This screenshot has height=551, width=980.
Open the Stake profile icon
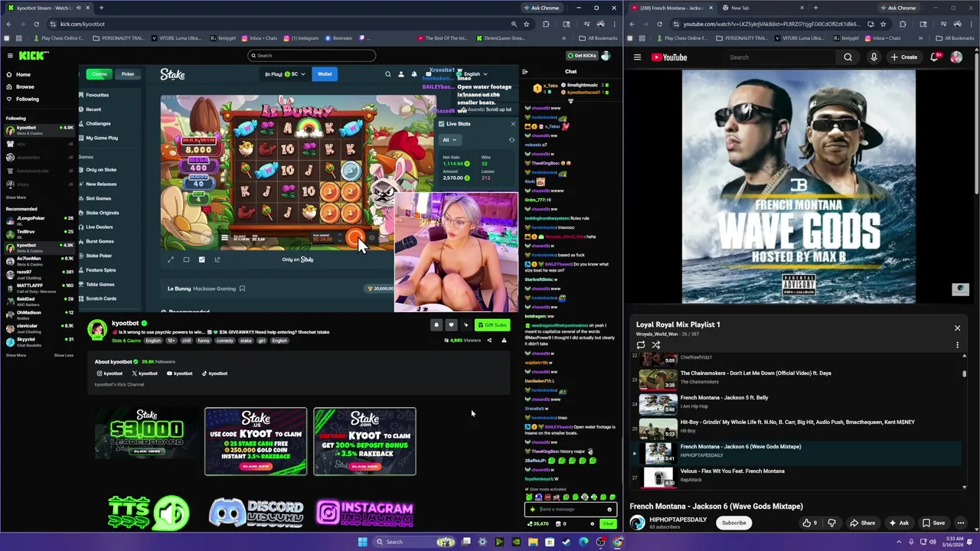401,74
